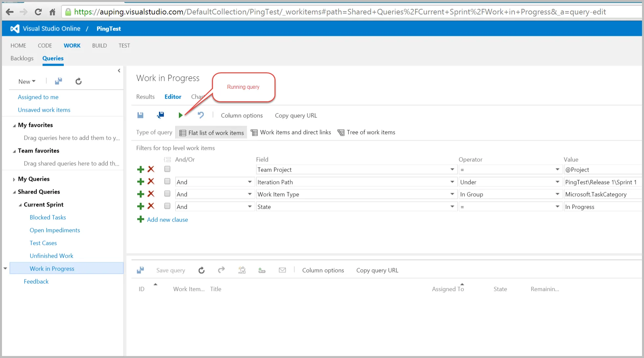The image size is (644, 358).
Task: Tick the checkbox on Work Item Type row
Action: [167, 194]
